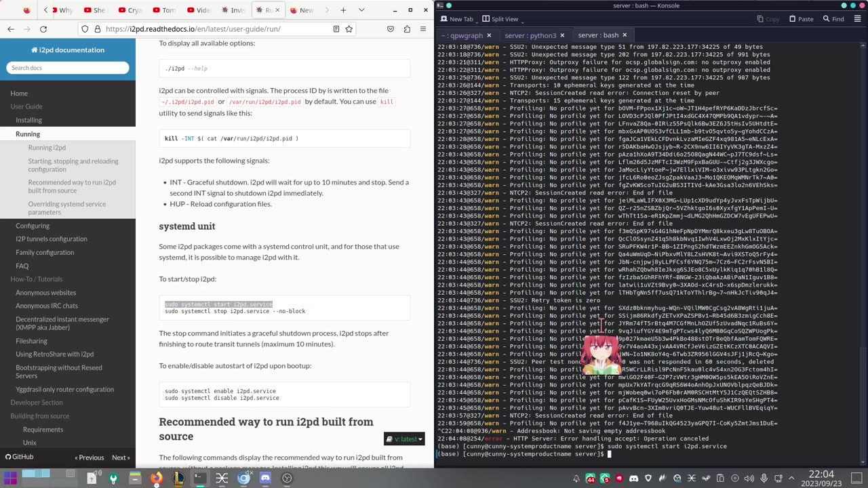Open the notifications bell in system tray
Screen dimensions: 868x488
click(x=576, y=479)
